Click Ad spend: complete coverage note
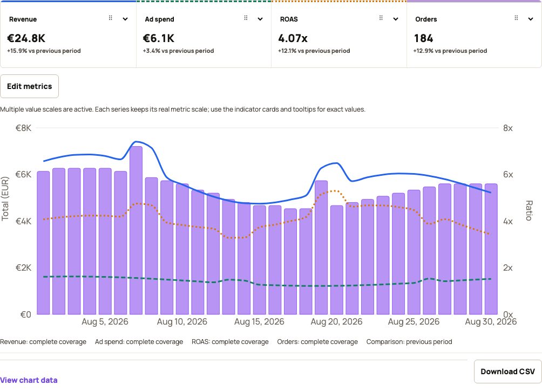The height and width of the screenshot is (392, 542). point(139,341)
